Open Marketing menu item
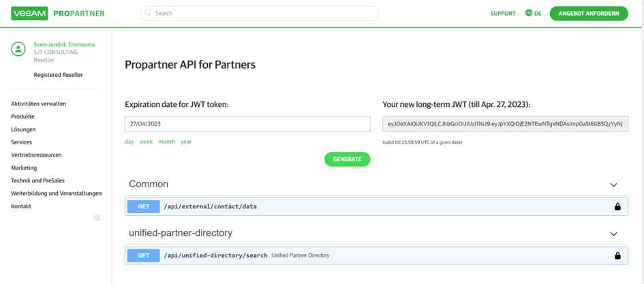The height and width of the screenshot is (284, 644). [x=24, y=168]
